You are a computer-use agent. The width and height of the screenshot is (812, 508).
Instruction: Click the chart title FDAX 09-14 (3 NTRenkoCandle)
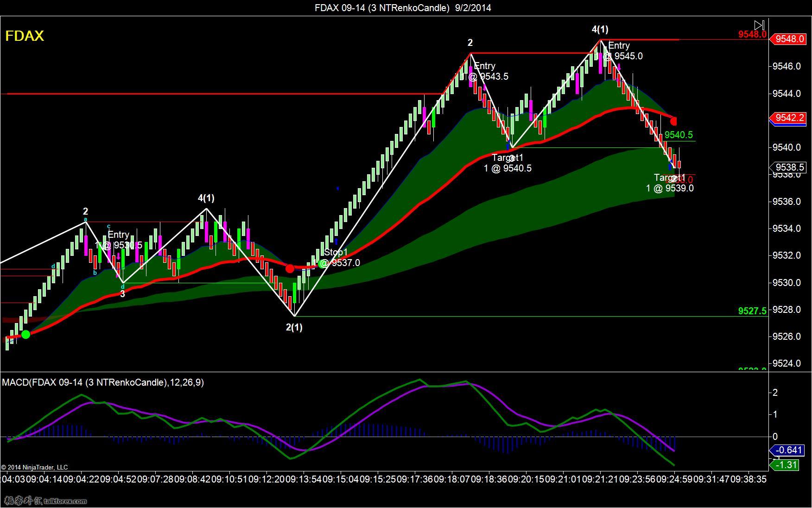click(382, 7)
